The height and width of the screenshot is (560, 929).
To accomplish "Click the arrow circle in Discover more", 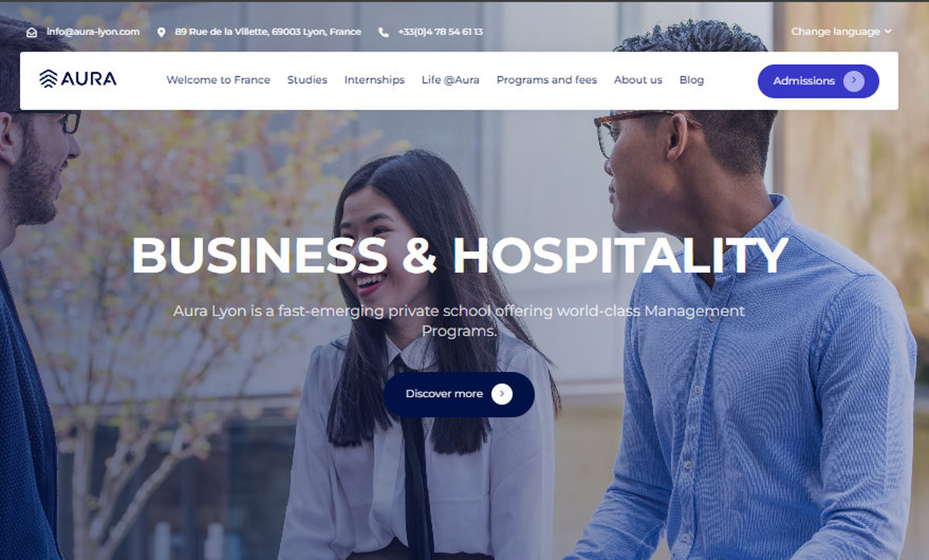I will pos(502,394).
